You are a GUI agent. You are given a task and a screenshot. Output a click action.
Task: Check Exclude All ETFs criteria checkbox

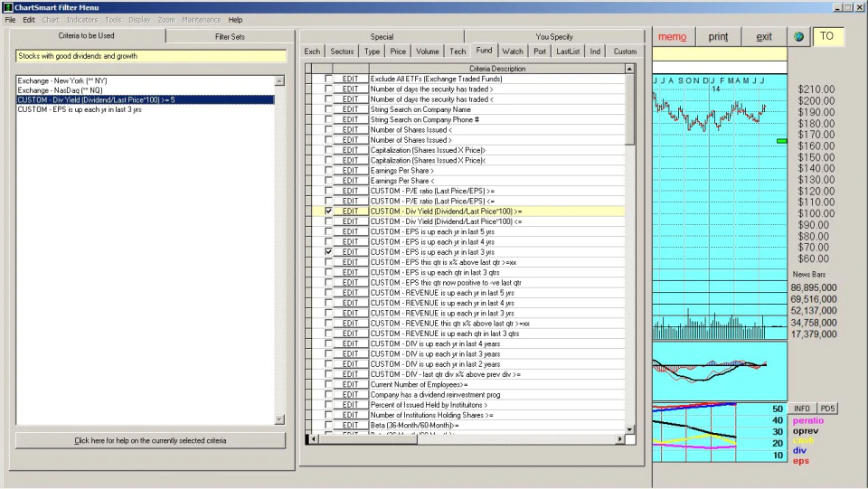[x=329, y=80]
